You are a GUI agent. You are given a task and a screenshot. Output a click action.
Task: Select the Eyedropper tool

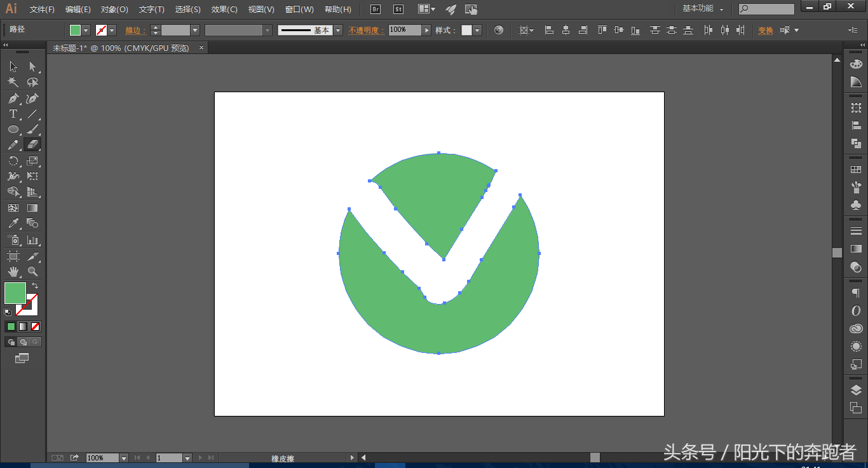[13, 223]
